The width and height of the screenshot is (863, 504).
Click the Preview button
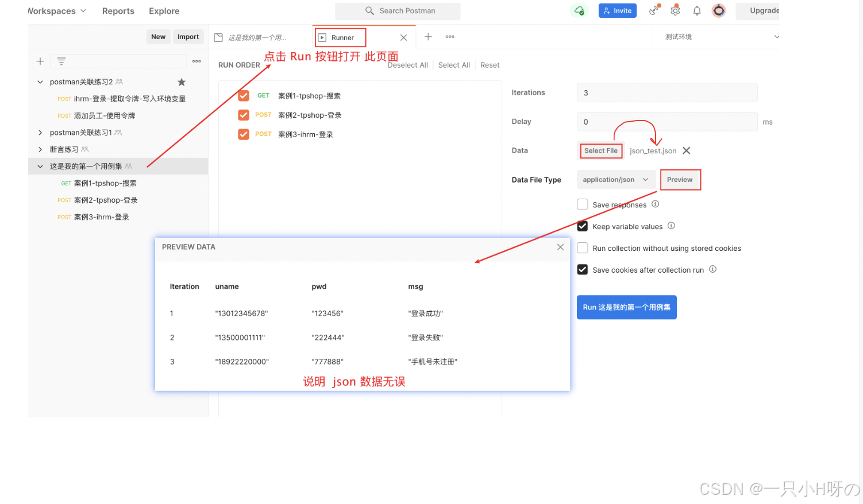pos(680,180)
